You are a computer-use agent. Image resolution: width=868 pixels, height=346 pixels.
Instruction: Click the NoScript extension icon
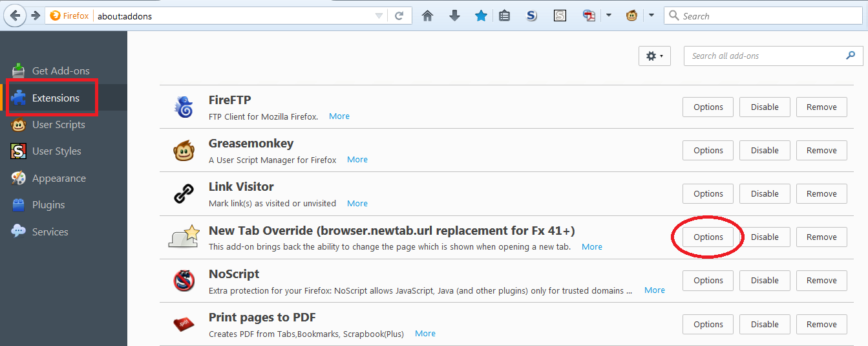pyautogui.click(x=184, y=281)
